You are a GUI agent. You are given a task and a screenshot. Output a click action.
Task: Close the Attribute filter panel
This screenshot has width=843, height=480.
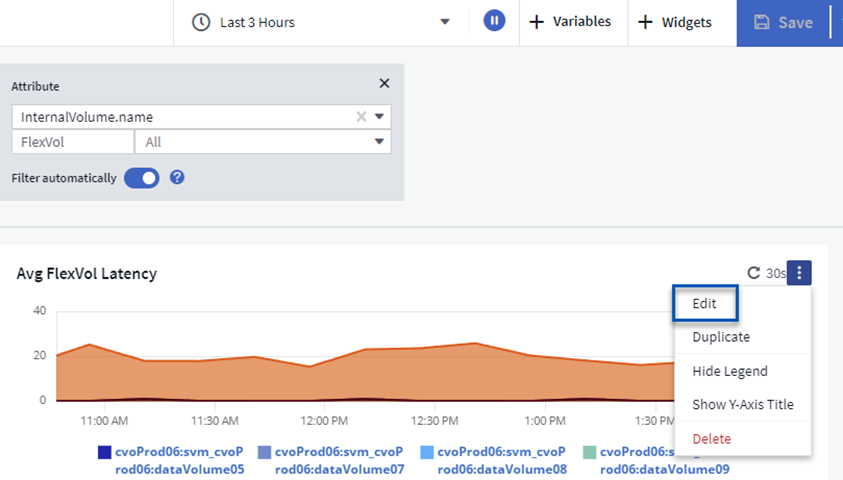click(x=384, y=85)
